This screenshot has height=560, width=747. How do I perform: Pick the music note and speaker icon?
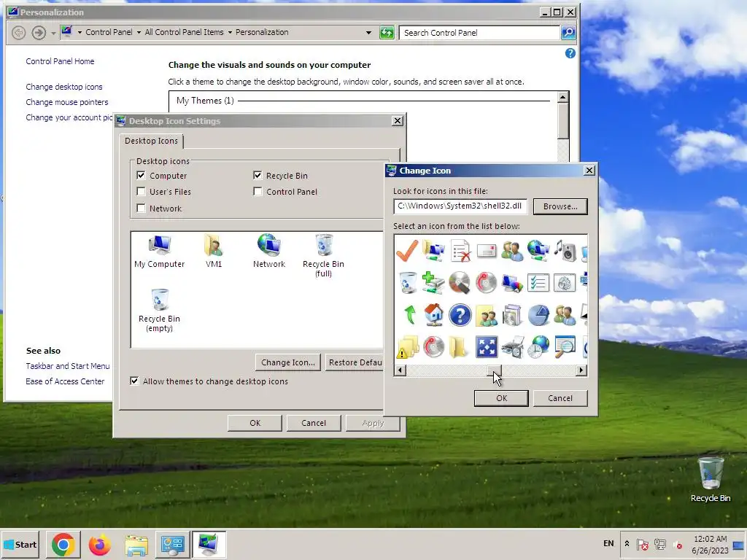[x=565, y=251]
